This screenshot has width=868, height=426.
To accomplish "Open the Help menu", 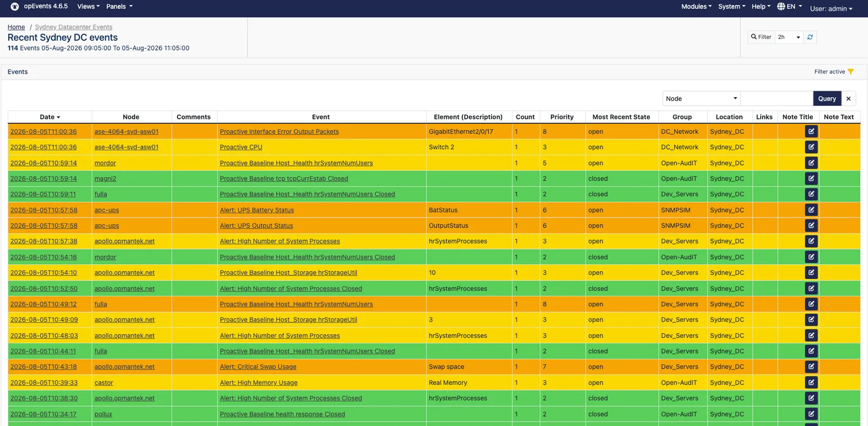I will tap(761, 7).
